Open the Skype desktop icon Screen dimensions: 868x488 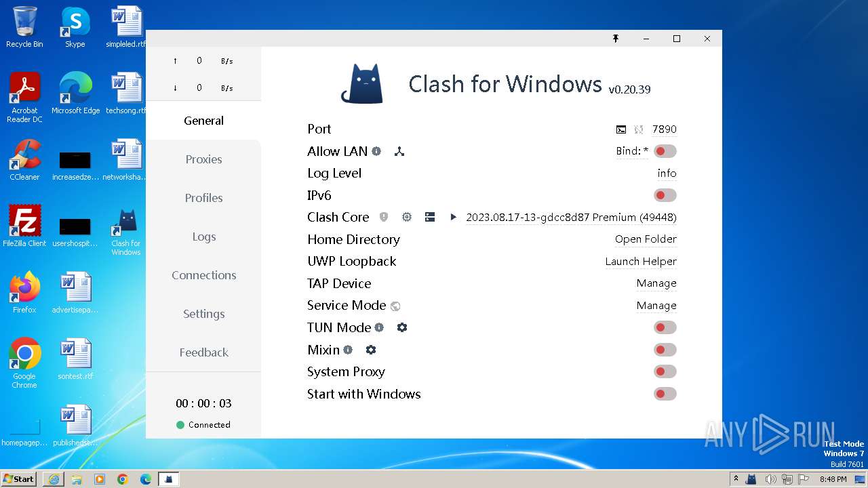click(x=75, y=27)
